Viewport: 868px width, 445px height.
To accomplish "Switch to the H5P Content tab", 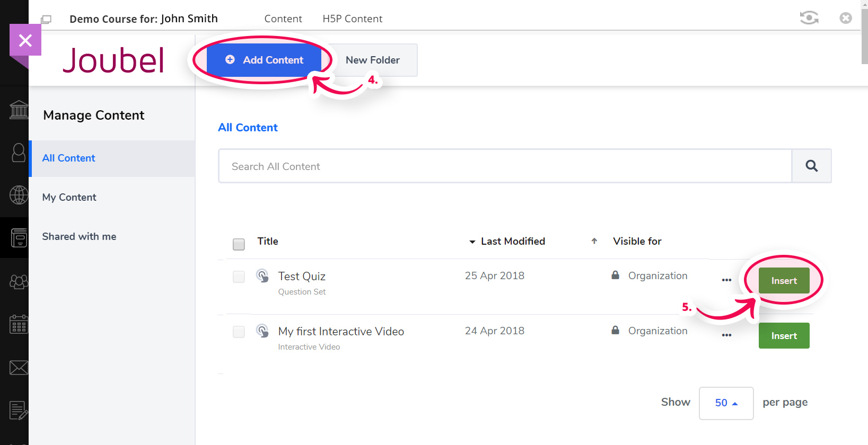I will pos(352,18).
